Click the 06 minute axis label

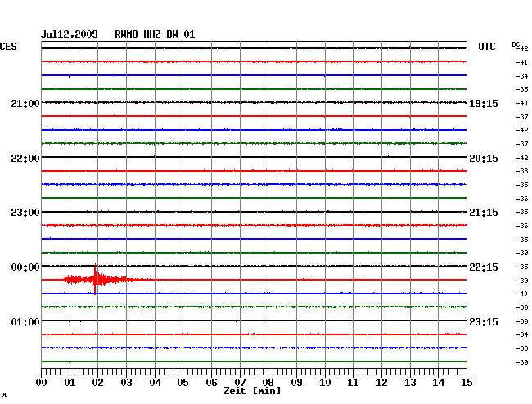click(x=211, y=383)
